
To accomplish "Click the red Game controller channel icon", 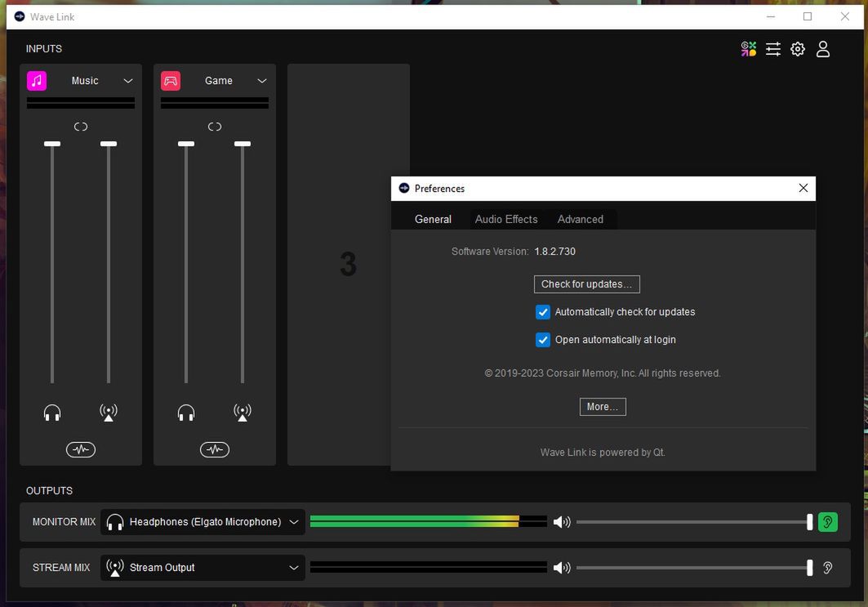I will coord(171,81).
